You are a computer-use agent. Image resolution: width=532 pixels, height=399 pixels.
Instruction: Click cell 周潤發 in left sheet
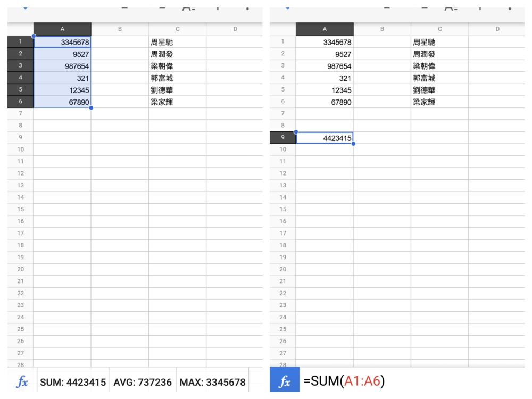pyautogui.click(x=178, y=54)
